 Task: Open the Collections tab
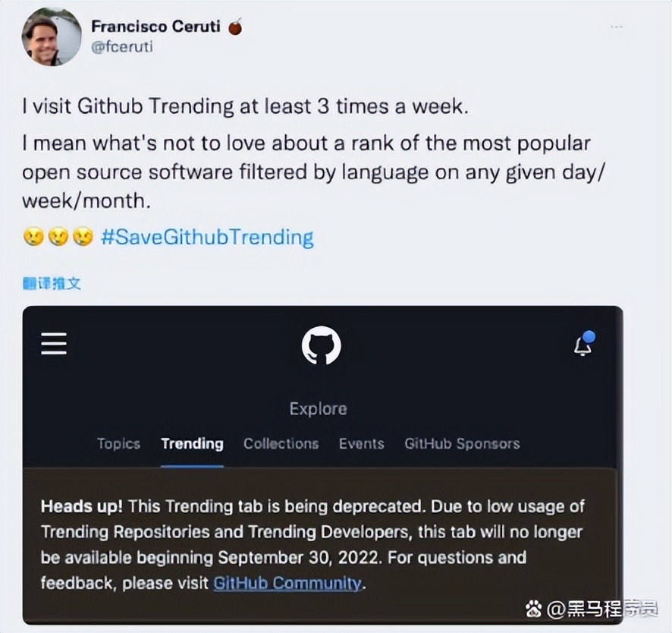[x=281, y=444]
